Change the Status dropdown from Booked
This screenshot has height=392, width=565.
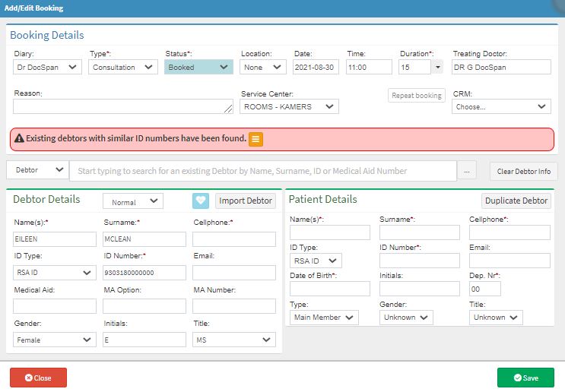pos(198,67)
